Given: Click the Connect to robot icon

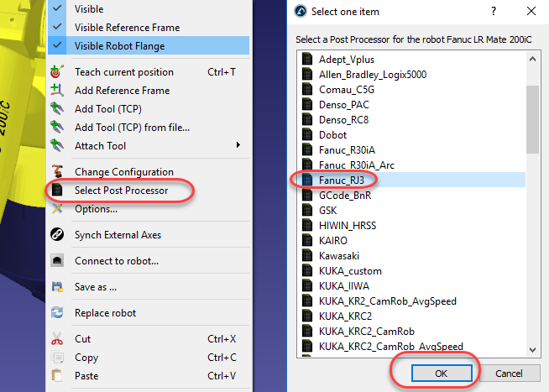Looking at the screenshot, I should (57, 261).
